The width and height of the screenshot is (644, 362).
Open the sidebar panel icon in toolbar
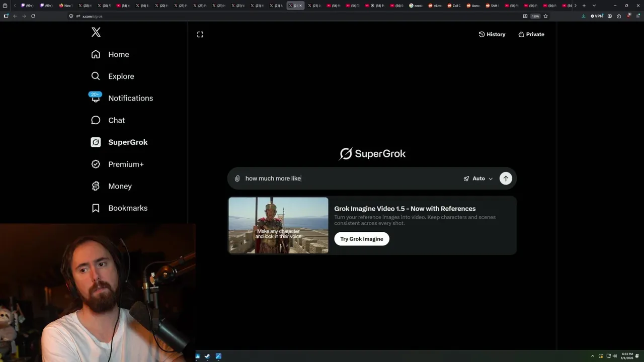pos(6,16)
